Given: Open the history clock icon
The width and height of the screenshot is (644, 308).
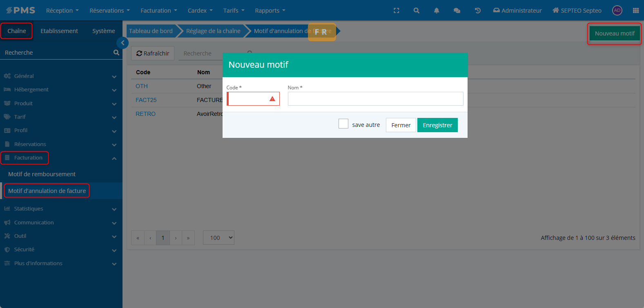Looking at the screenshot, I should pyautogui.click(x=477, y=11).
